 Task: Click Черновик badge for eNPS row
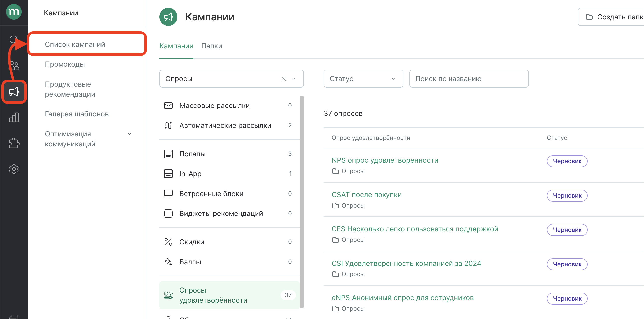(x=567, y=299)
